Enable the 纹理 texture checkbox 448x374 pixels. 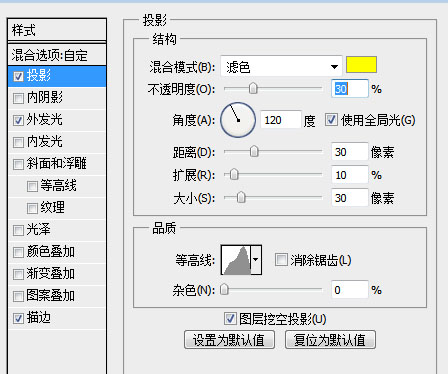coord(32,208)
